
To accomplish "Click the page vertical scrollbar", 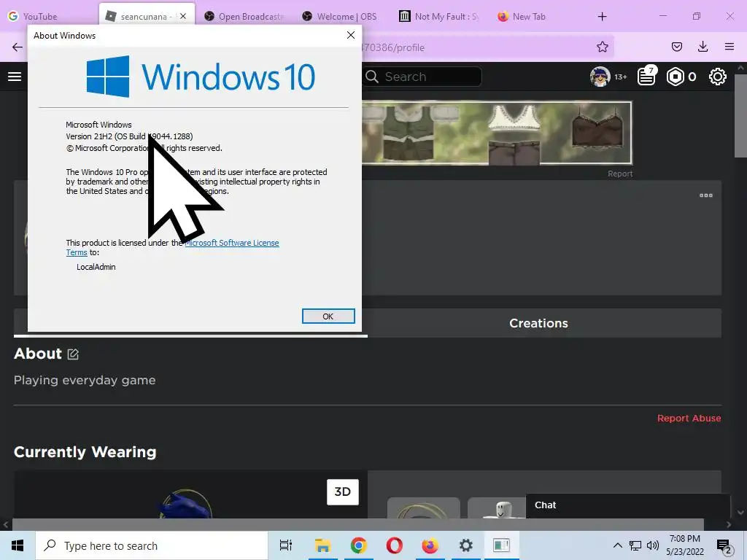I will [740, 116].
